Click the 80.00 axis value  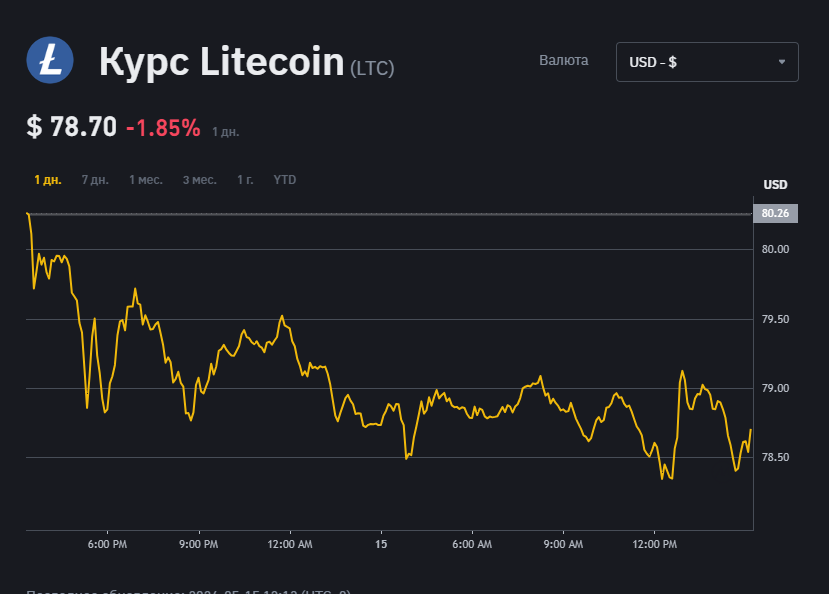tap(775, 249)
